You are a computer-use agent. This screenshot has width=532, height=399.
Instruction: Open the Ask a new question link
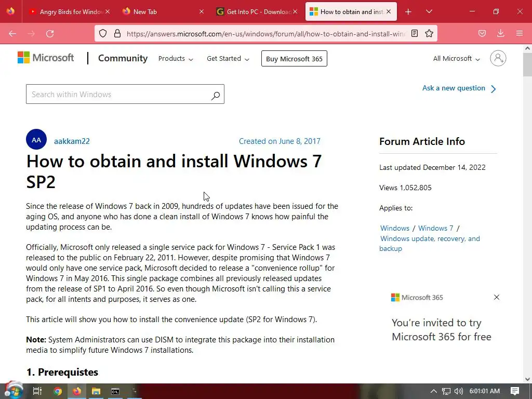tap(459, 88)
